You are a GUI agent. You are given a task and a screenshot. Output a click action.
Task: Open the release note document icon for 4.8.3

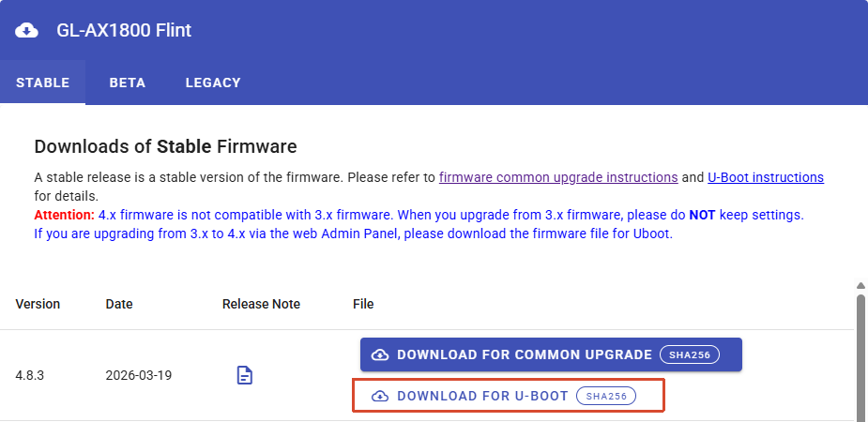point(245,375)
